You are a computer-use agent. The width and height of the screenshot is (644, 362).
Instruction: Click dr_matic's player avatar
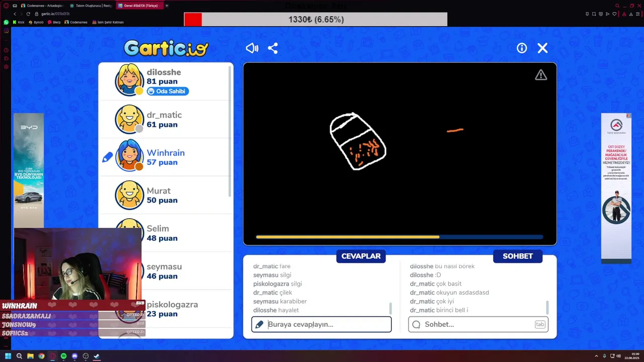129,119
